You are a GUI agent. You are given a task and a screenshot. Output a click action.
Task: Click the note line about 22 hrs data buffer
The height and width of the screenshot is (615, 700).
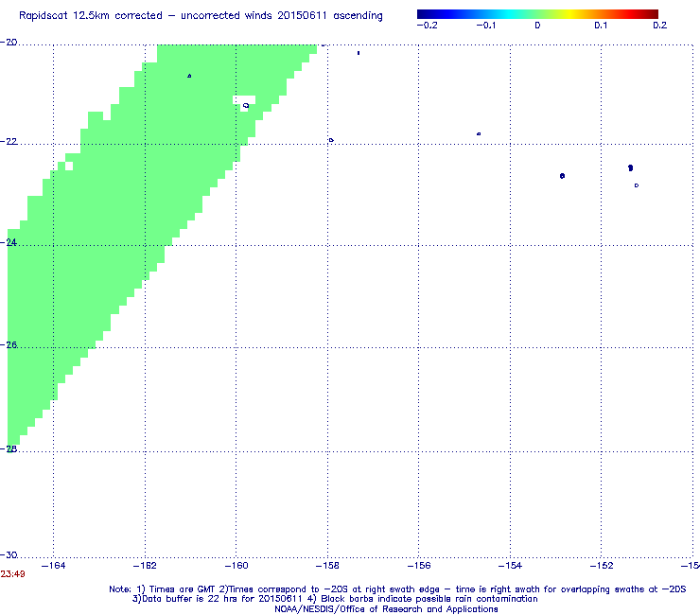(x=335, y=599)
